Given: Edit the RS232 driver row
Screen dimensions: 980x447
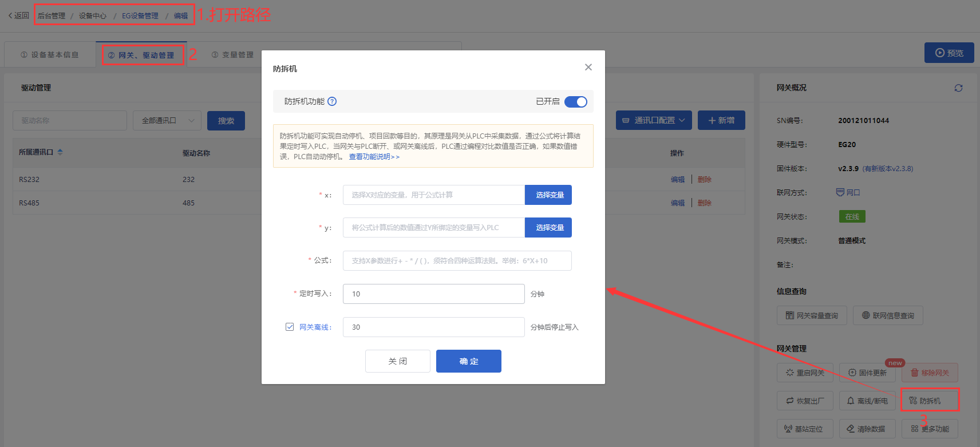Looking at the screenshot, I should click(x=678, y=179).
